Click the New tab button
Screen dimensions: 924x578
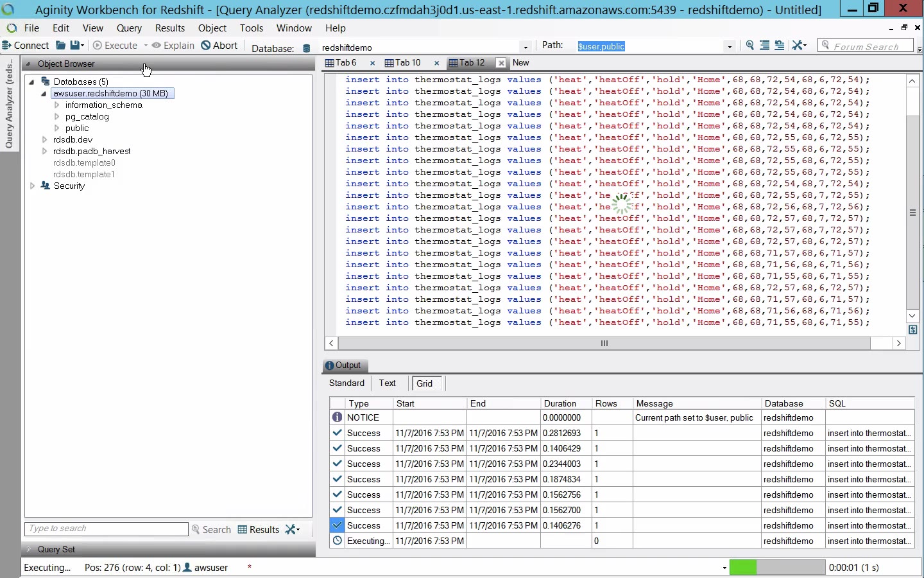click(520, 63)
